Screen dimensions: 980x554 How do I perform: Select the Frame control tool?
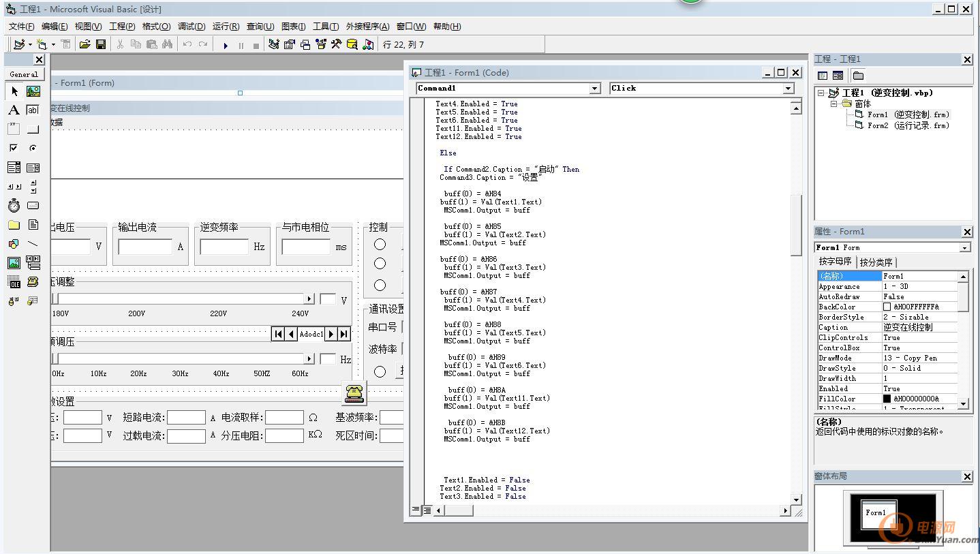14,129
